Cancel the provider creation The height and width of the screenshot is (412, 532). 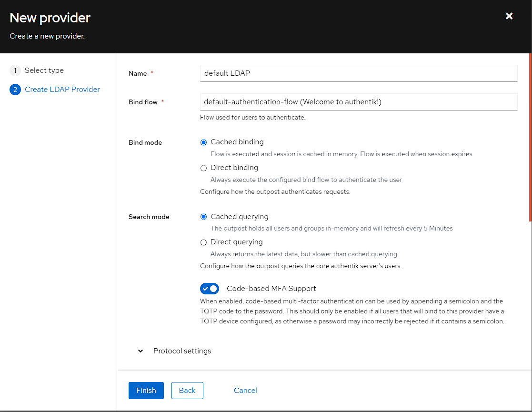coord(245,391)
